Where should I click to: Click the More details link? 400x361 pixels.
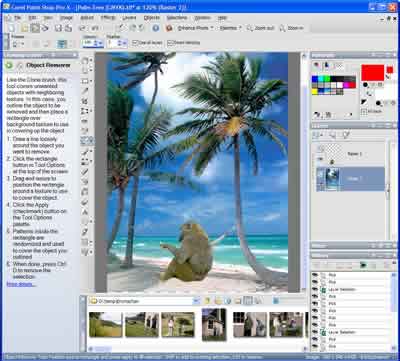(20, 284)
